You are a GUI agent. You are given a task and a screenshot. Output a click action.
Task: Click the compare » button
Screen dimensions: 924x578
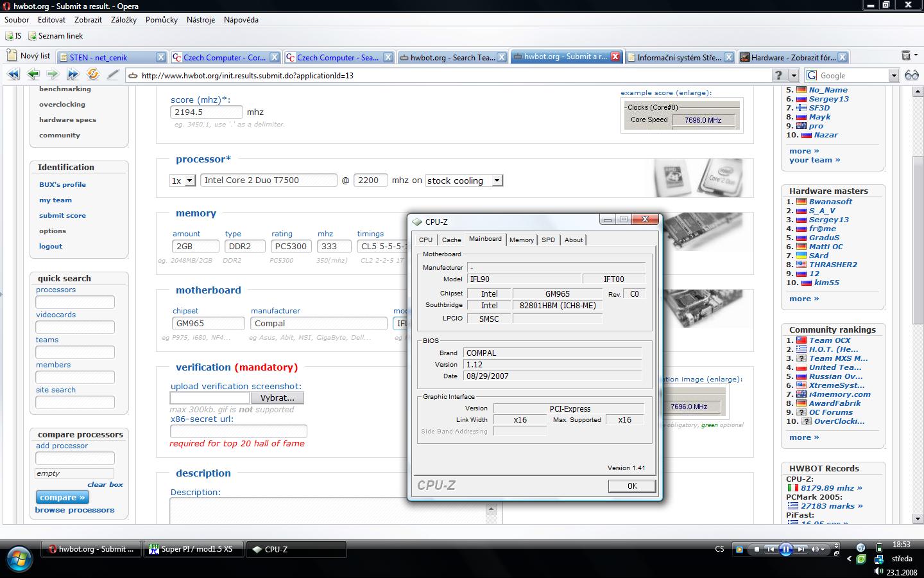pos(62,497)
